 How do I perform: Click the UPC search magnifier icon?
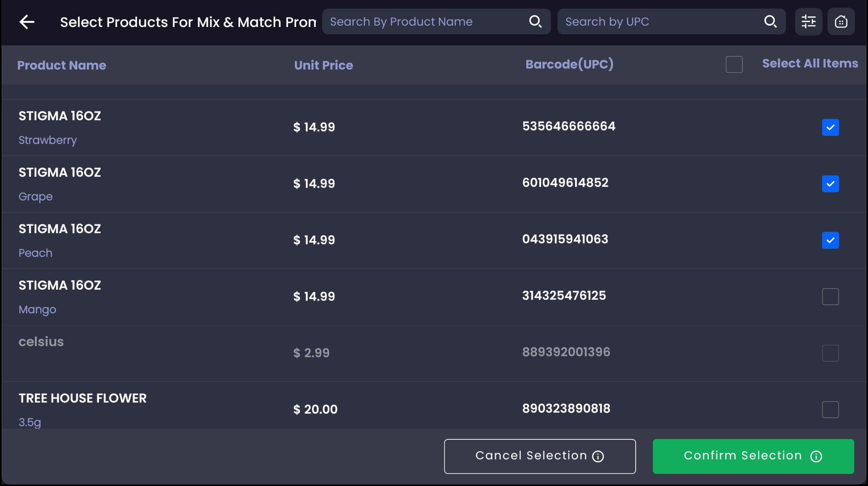[x=770, y=21]
